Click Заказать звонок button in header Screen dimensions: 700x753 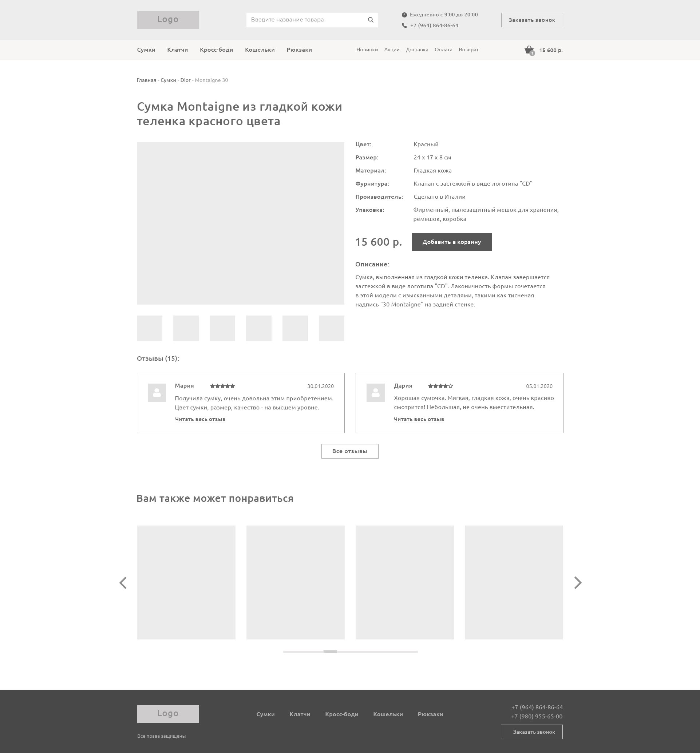pos(531,20)
